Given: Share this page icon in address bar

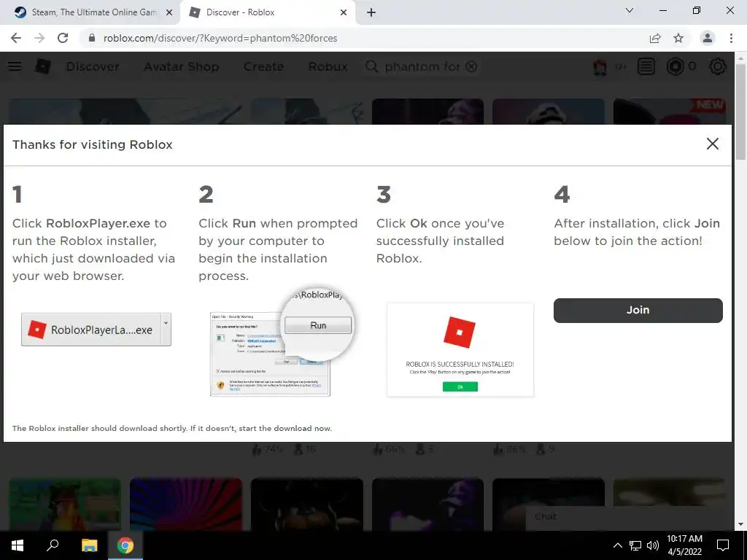Looking at the screenshot, I should [655, 38].
